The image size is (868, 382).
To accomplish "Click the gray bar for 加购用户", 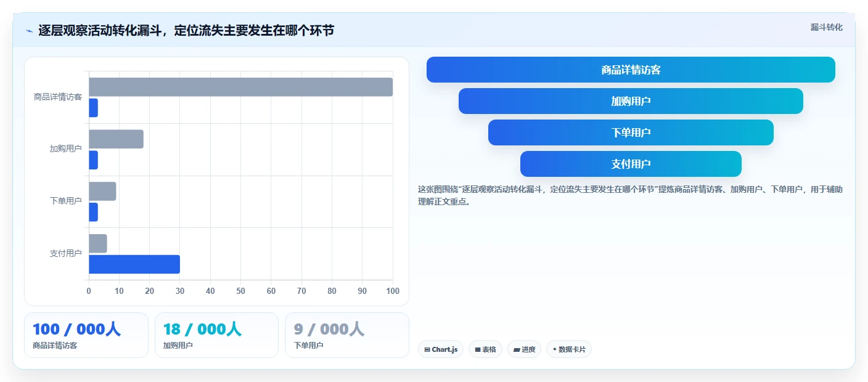I will tap(116, 139).
